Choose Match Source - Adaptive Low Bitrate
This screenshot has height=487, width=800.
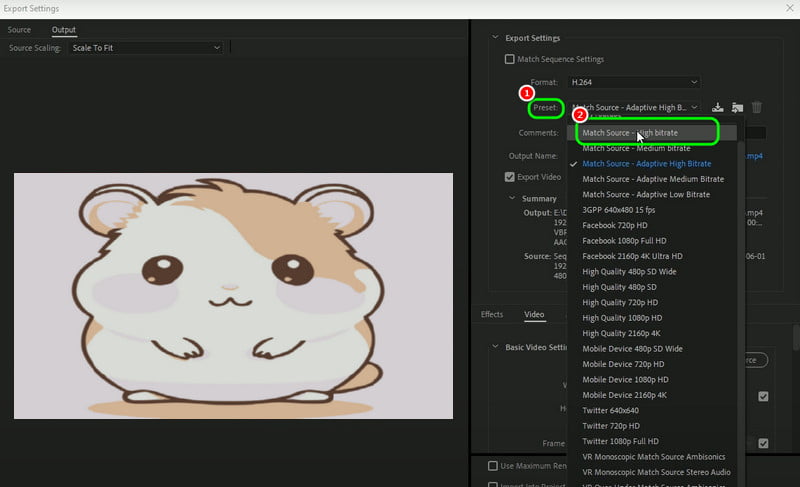point(652,194)
